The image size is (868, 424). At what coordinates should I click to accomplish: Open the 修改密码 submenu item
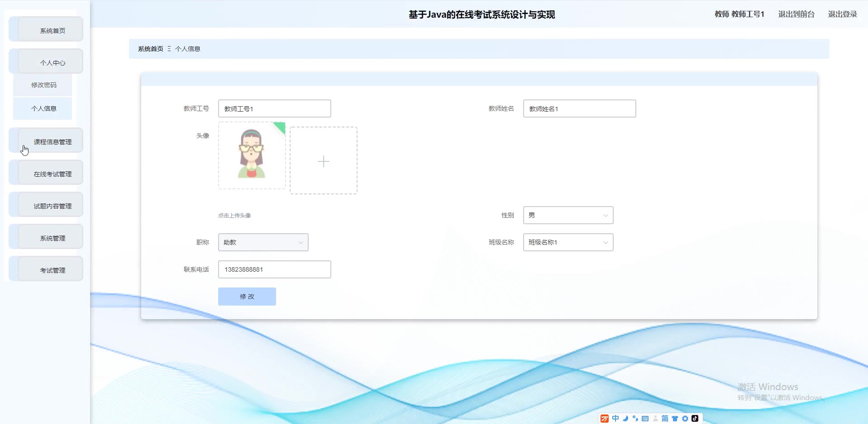pyautogui.click(x=43, y=85)
